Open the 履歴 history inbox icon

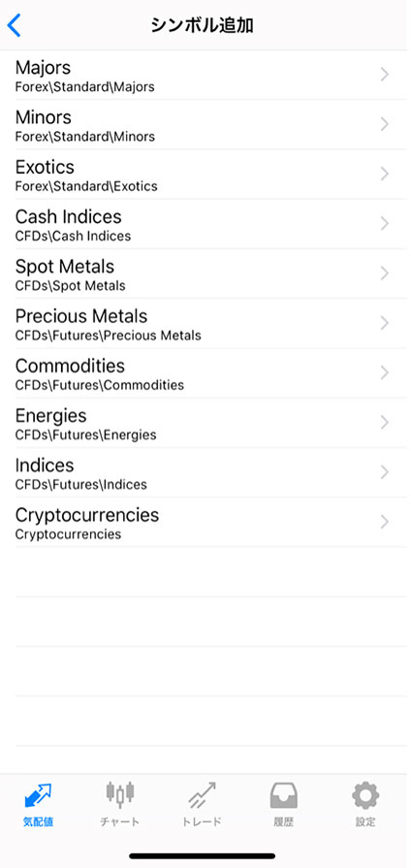(284, 795)
